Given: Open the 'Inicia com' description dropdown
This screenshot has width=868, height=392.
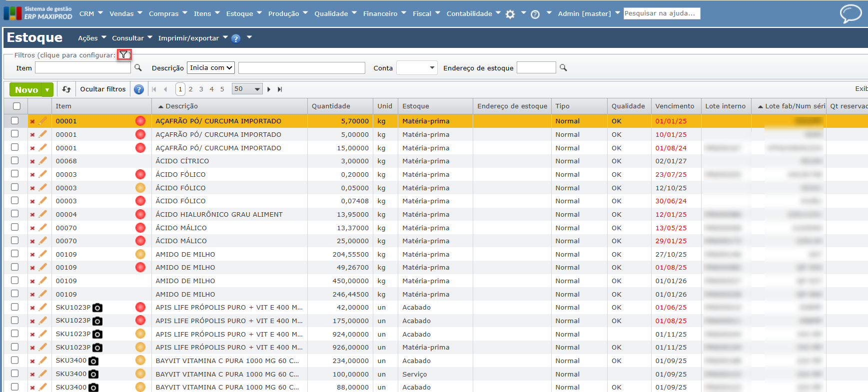Looking at the screenshot, I should [211, 68].
